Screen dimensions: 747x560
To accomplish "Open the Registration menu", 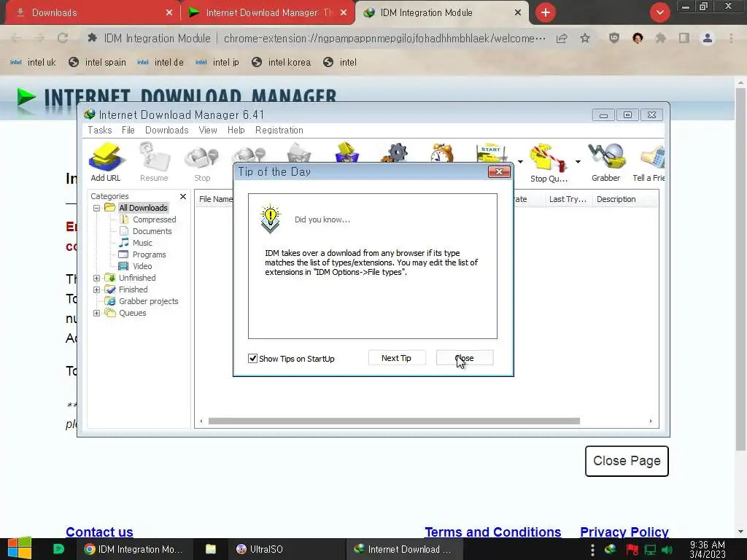I will 279,130.
